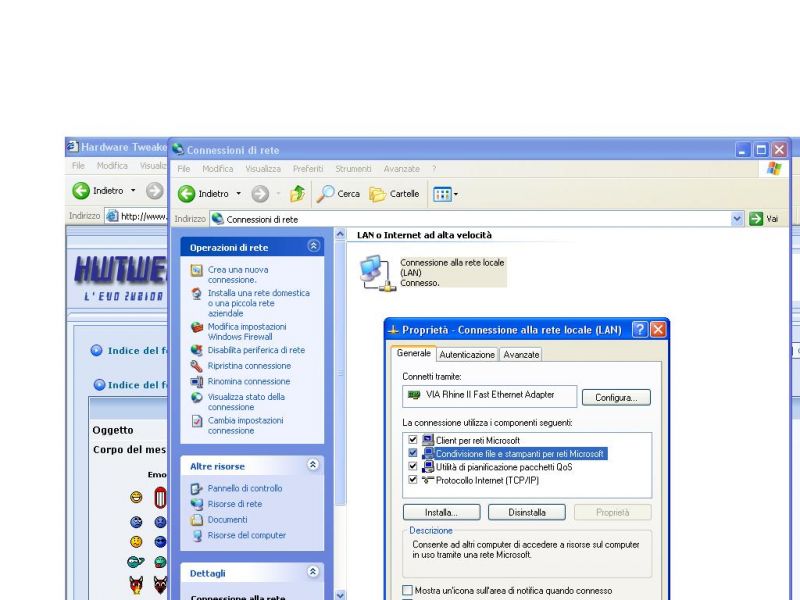Open Cerca search in the toolbar
This screenshot has height=600, width=800.
click(338, 194)
